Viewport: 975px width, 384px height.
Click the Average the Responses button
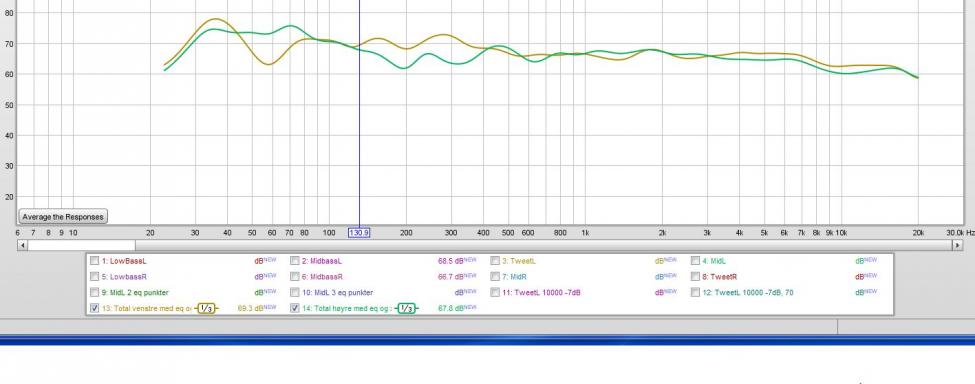pos(63,217)
